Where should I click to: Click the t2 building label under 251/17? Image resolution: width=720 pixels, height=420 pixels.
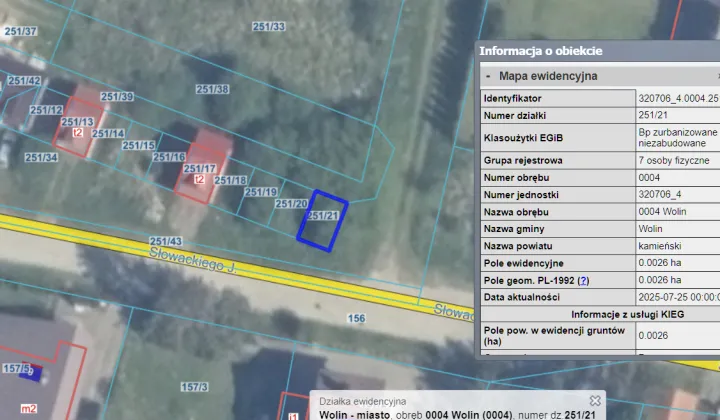[199, 179]
